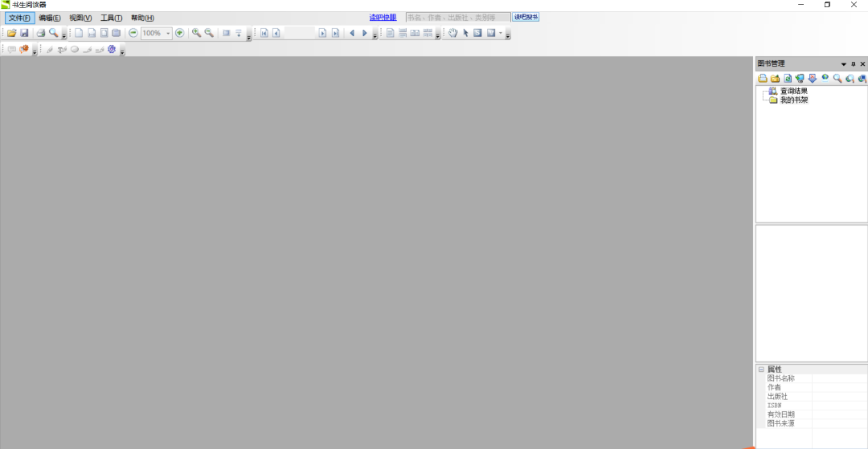Click the 读吧搜书 search button
This screenshot has height=449, width=868.
(526, 17)
